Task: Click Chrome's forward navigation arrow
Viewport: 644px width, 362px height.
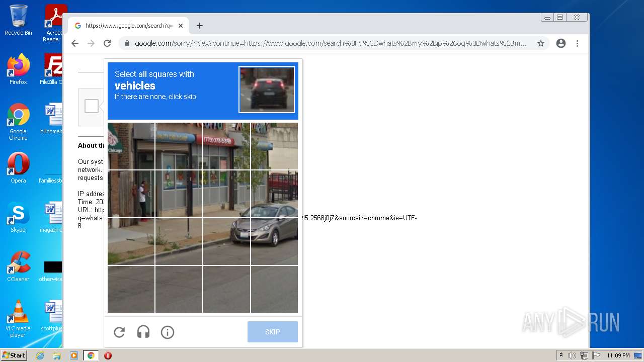Action: (x=91, y=43)
